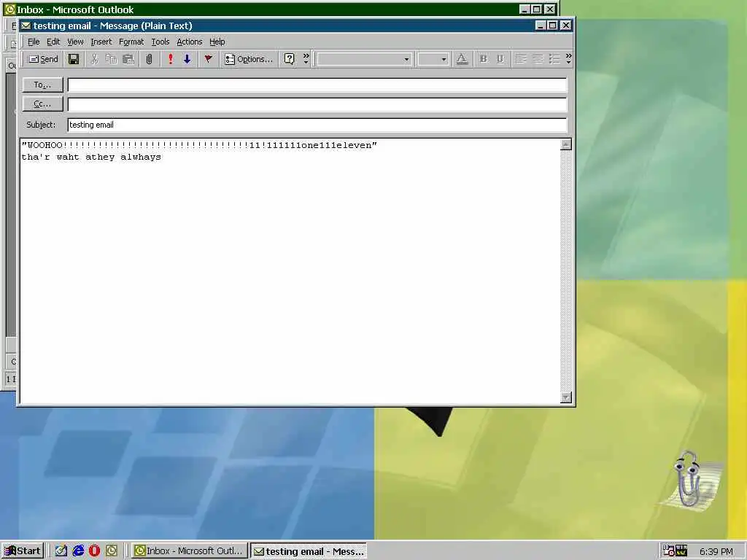The height and width of the screenshot is (560, 747).
Task: Choose font color toolbar icon
Action: click(x=462, y=59)
